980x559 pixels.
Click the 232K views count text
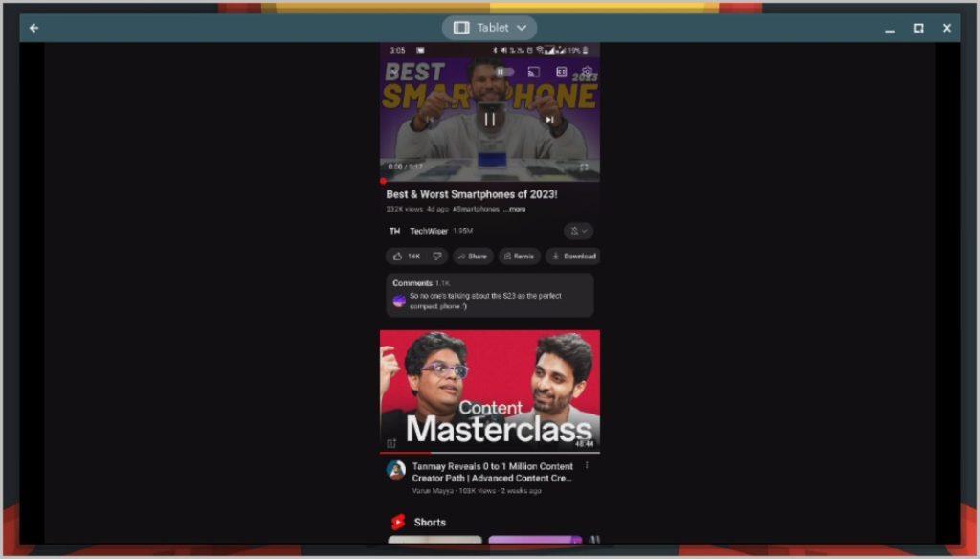pyautogui.click(x=405, y=210)
